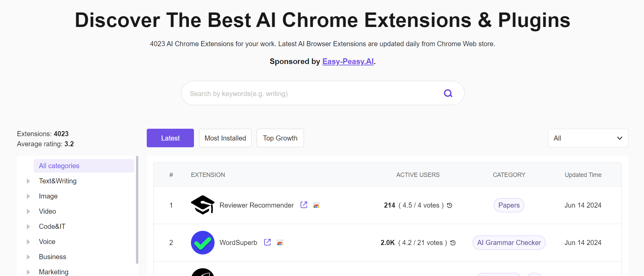Click inside the keyword search field
Screen dimensions: 644x276
(304, 93)
